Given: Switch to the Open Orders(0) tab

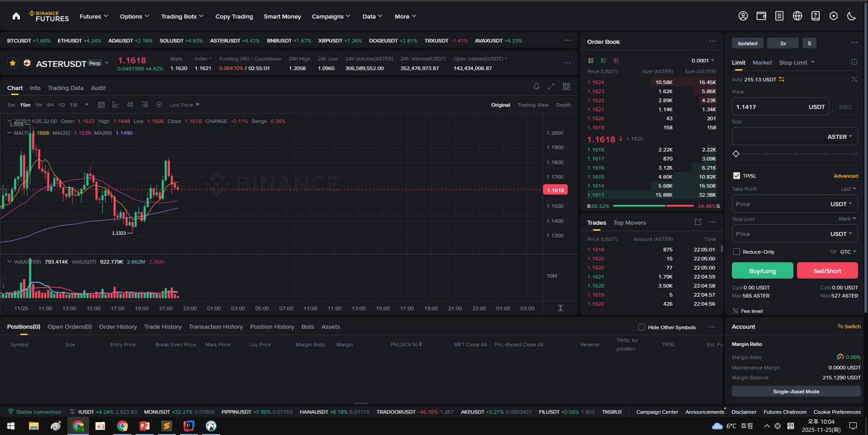Looking at the screenshot, I should click(69, 327).
